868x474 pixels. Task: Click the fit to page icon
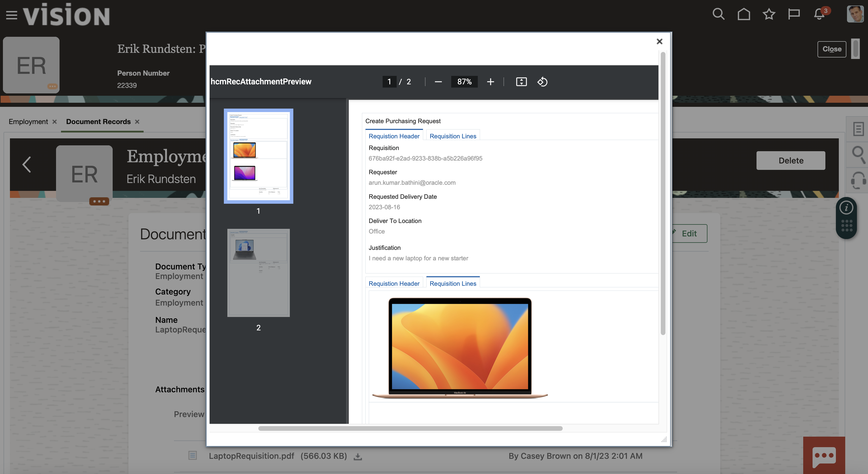click(x=521, y=82)
